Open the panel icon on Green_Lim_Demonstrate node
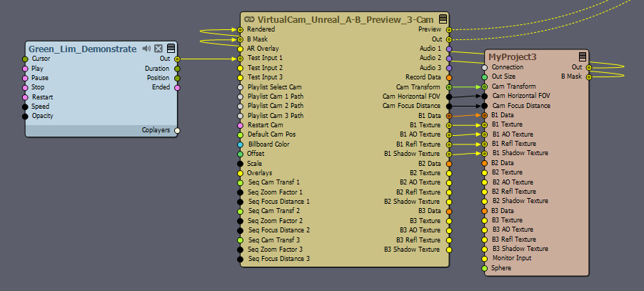 (x=171, y=49)
